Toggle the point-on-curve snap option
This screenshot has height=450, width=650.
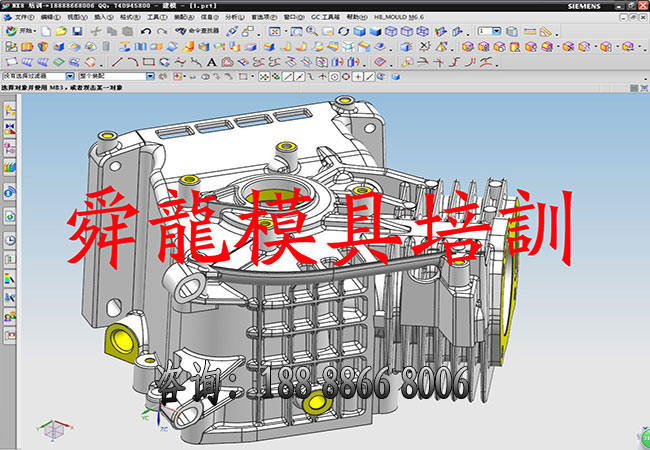click(x=369, y=77)
